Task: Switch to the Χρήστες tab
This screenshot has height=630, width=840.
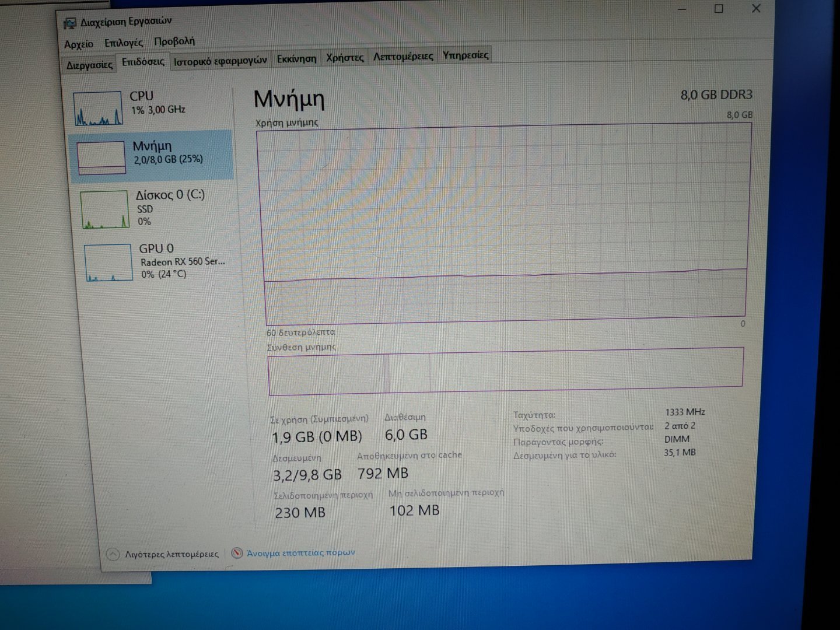Action: 345,57
